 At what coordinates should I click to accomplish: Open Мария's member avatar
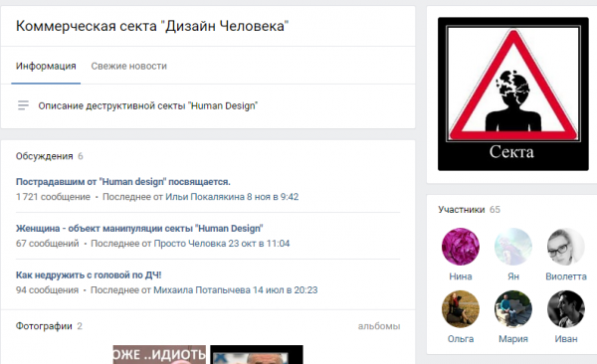pos(512,308)
